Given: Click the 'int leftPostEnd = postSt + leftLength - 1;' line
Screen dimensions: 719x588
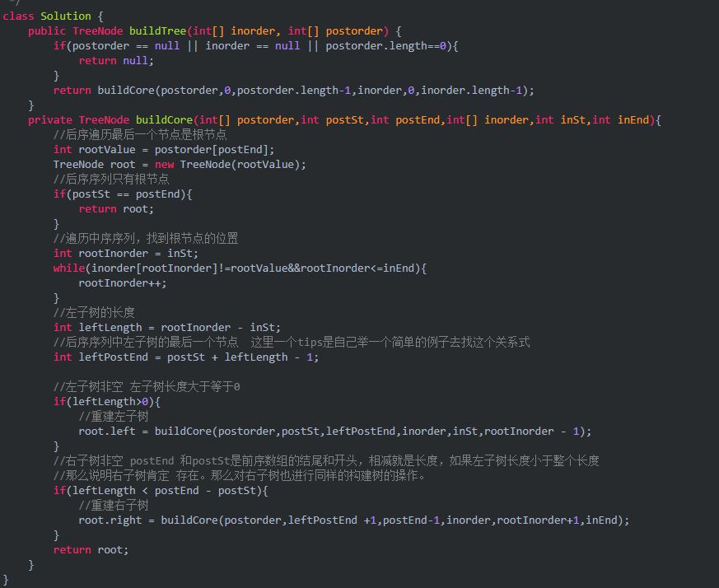Looking at the screenshot, I should pos(186,357).
